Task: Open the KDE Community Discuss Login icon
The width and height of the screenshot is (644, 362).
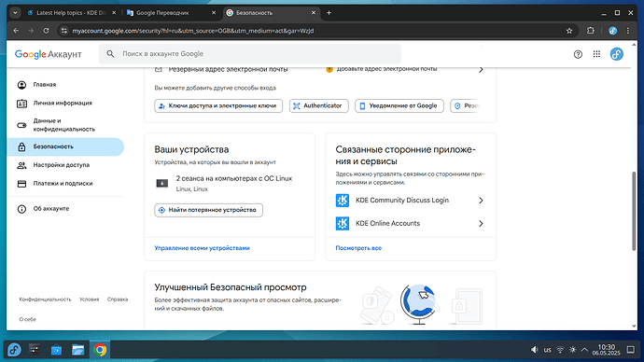Action: [x=343, y=201]
